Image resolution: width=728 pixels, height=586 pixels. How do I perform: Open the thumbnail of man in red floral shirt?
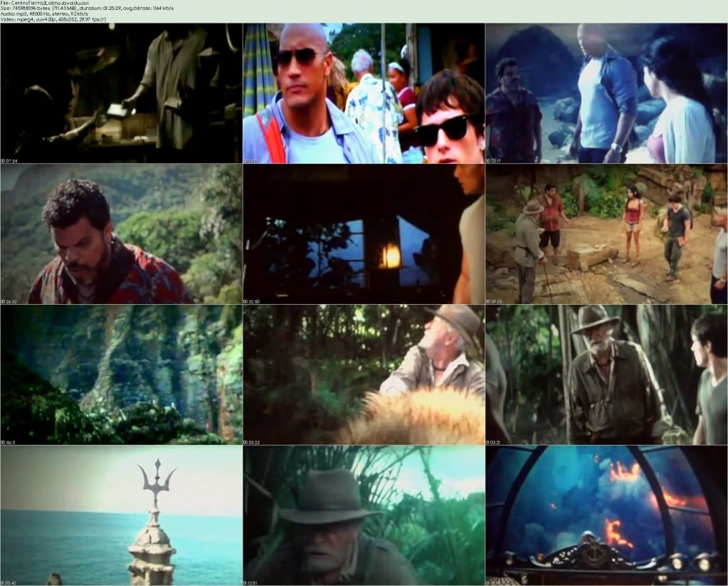(x=121, y=234)
